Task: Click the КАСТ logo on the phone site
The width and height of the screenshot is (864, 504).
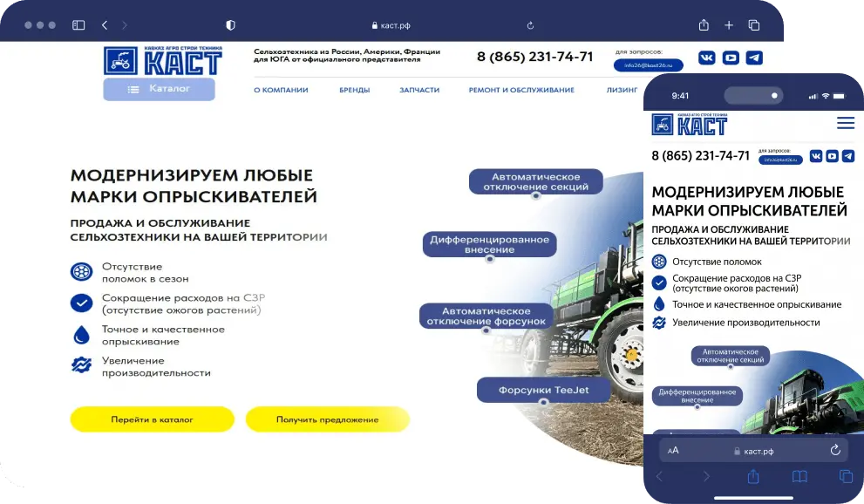Action: pyautogui.click(x=690, y=125)
